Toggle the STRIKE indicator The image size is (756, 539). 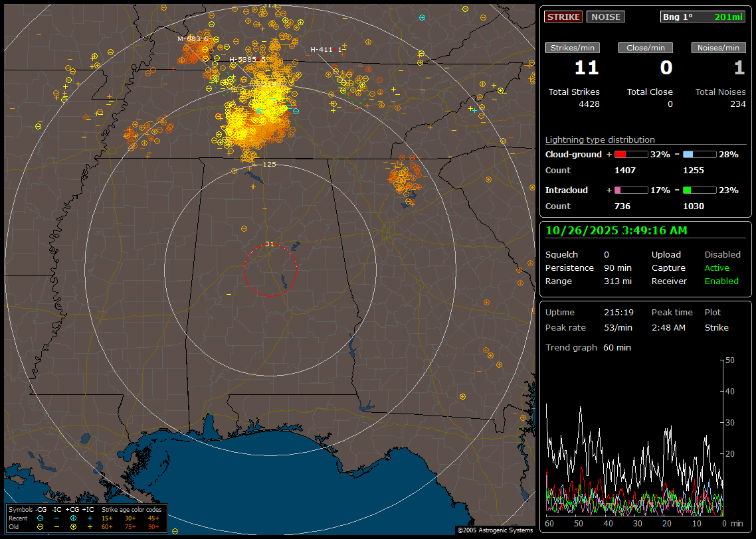563,17
